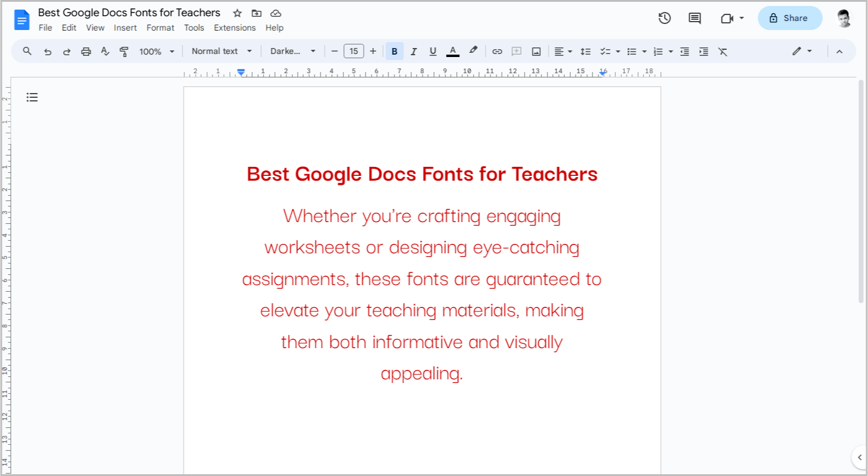Viewport: 868px width, 476px height.
Task: Star this document
Action: point(237,13)
